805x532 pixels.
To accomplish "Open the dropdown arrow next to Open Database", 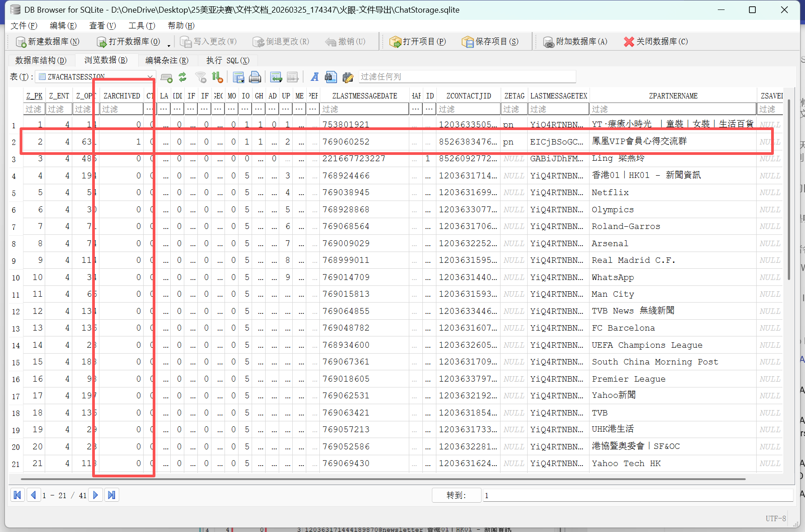I will click(169, 45).
